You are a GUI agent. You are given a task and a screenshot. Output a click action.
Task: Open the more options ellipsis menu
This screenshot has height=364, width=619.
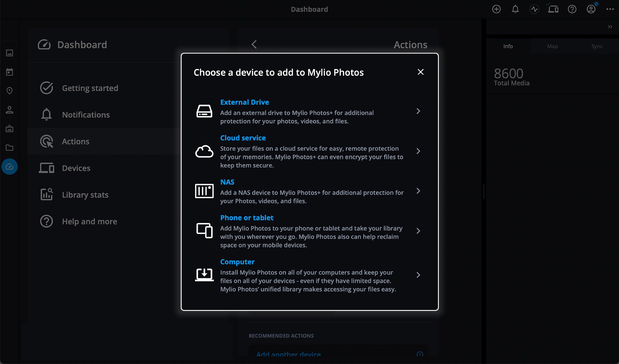pos(610,9)
